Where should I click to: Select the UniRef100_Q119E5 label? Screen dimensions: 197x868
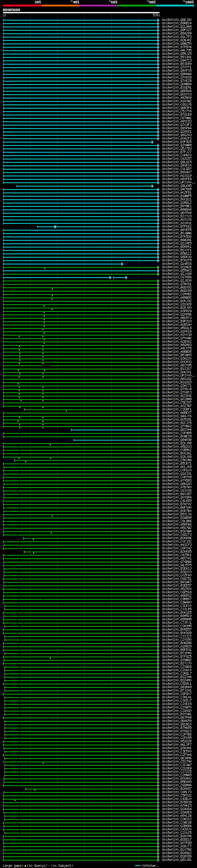coord(177,244)
